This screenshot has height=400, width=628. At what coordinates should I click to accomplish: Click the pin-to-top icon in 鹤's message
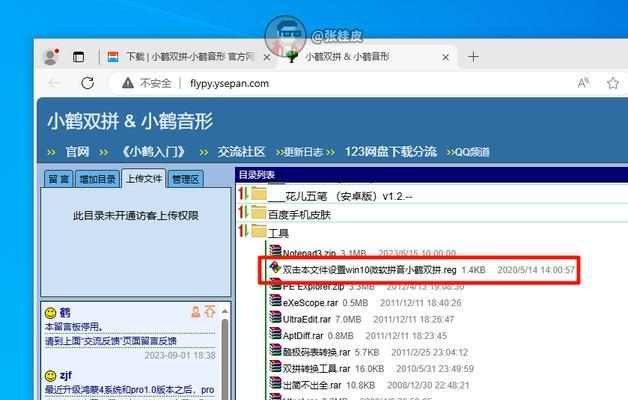[x=210, y=312]
